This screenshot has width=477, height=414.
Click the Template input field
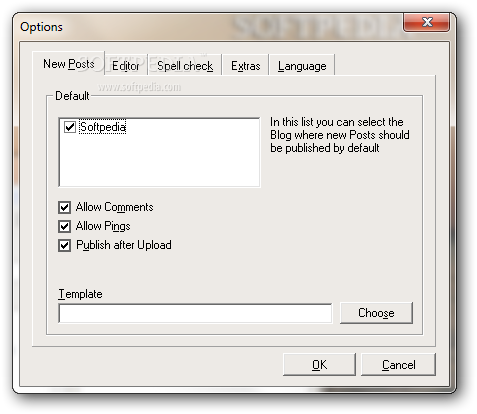[195, 313]
